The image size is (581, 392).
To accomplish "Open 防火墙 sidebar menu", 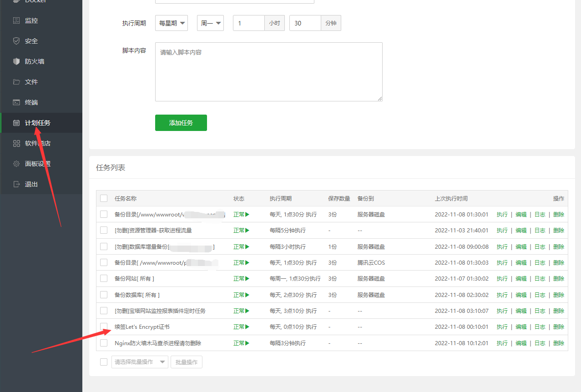I will (x=35, y=61).
